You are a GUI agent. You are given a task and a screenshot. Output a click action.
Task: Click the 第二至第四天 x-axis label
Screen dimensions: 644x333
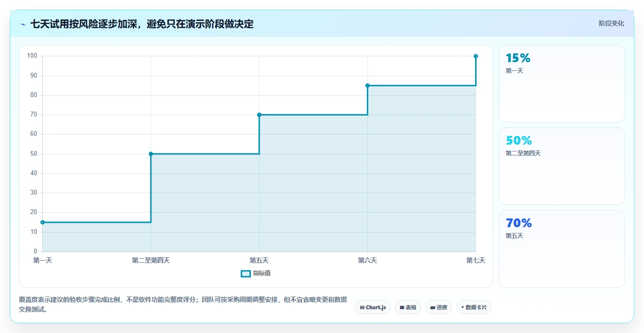[x=151, y=261]
